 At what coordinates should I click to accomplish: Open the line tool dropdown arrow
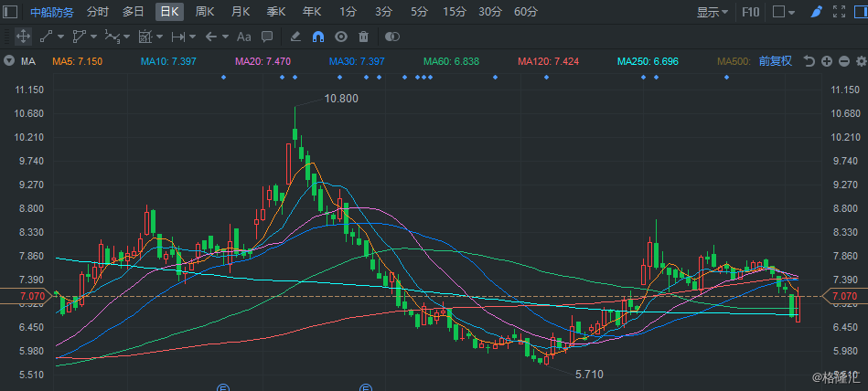pyautogui.click(x=59, y=37)
